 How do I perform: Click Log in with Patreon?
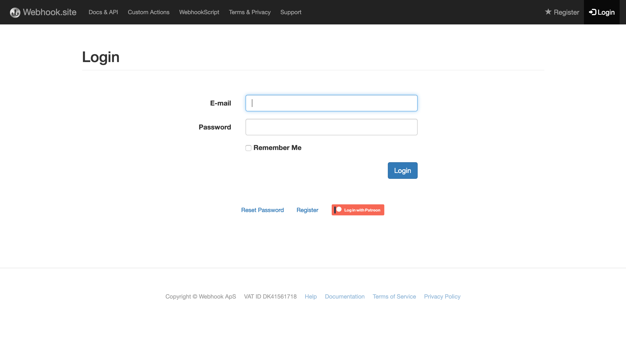pyautogui.click(x=358, y=210)
